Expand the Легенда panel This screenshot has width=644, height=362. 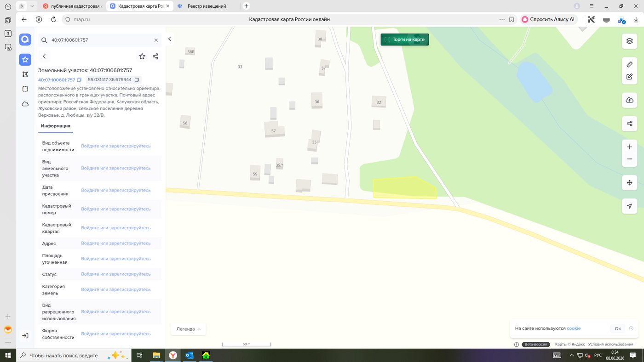tap(189, 329)
